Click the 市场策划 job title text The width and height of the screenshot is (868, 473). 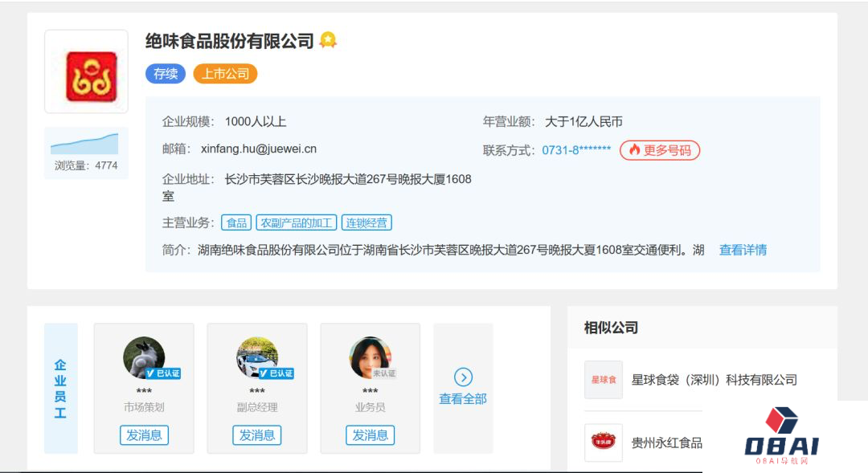coord(144,407)
